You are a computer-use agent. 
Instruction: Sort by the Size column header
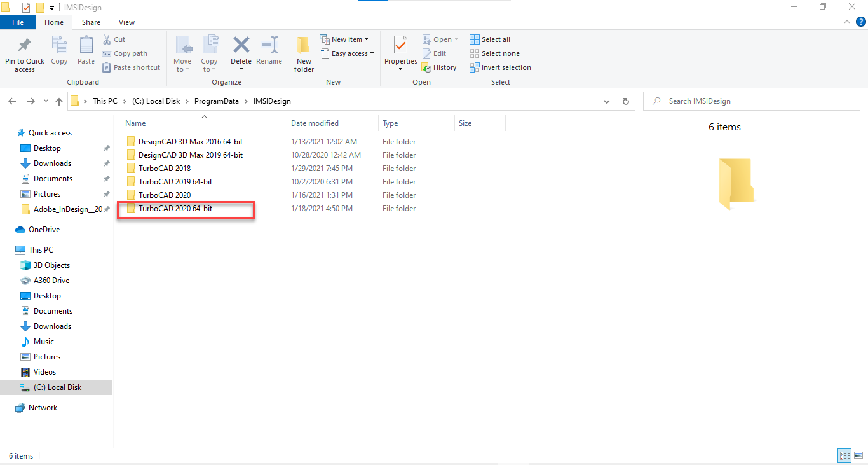point(465,123)
